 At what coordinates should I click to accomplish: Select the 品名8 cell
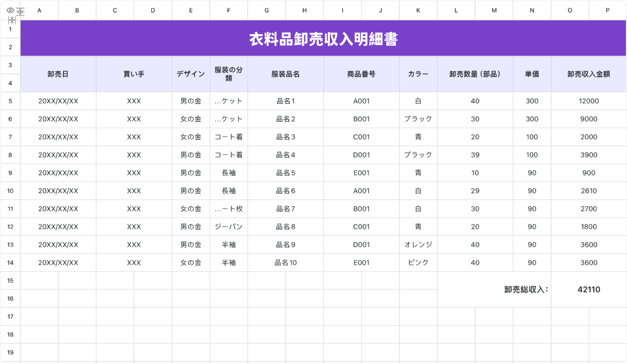[286, 227]
